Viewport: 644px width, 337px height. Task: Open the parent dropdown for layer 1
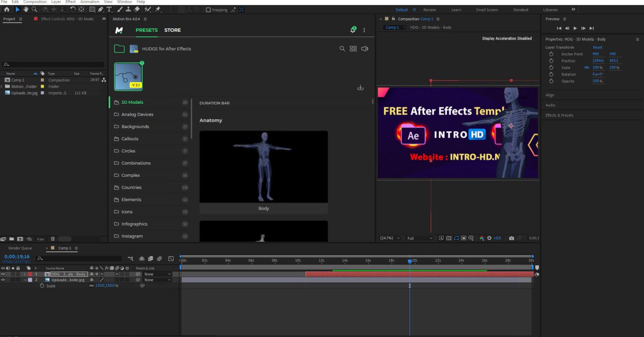157,274
